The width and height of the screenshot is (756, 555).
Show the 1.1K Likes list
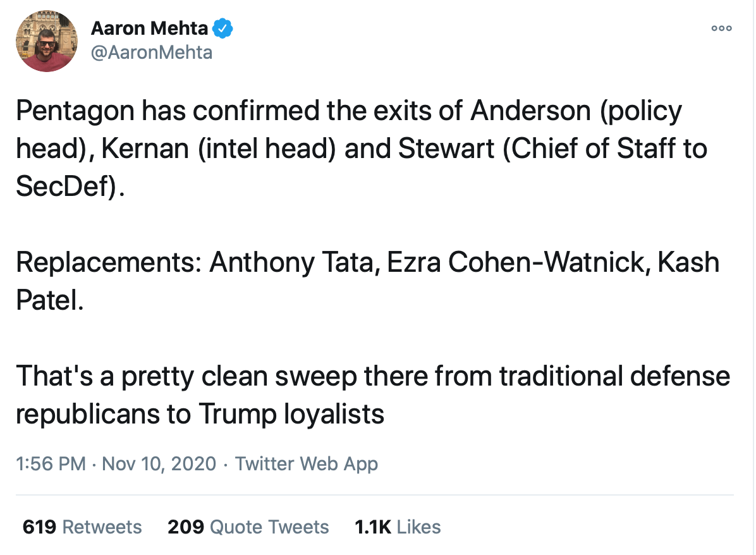398,527
